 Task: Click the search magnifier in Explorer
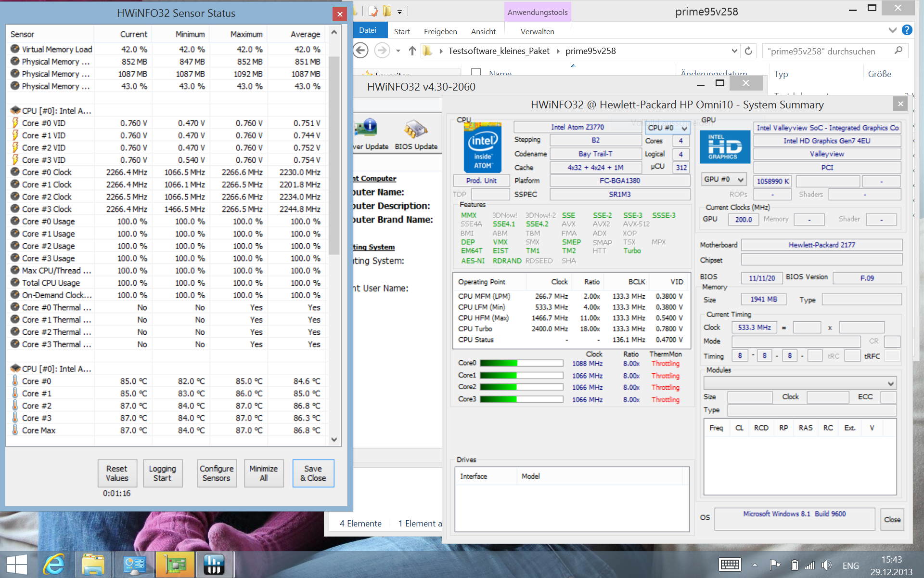[x=898, y=51]
